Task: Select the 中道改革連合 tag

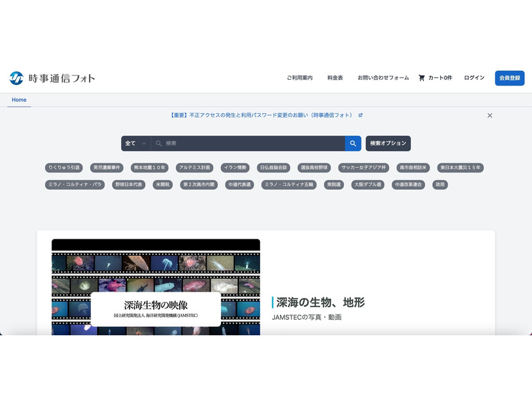Action: coord(408,185)
